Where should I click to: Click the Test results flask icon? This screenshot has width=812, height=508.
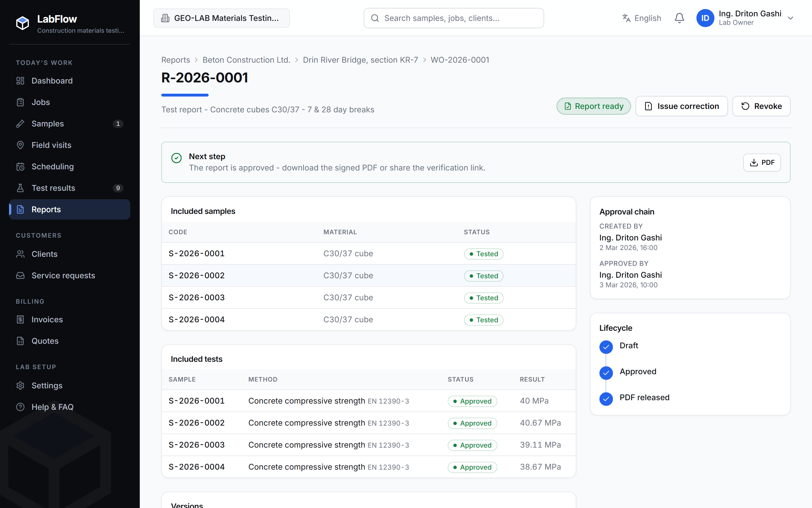tap(21, 188)
